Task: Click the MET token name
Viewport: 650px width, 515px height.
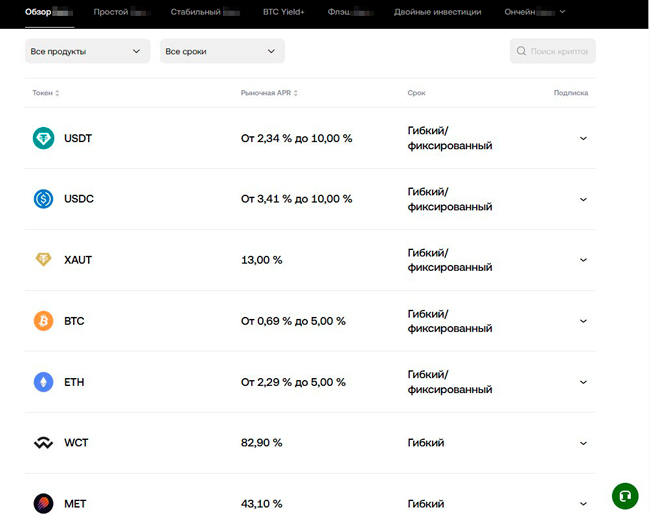Action: click(75, 504)
